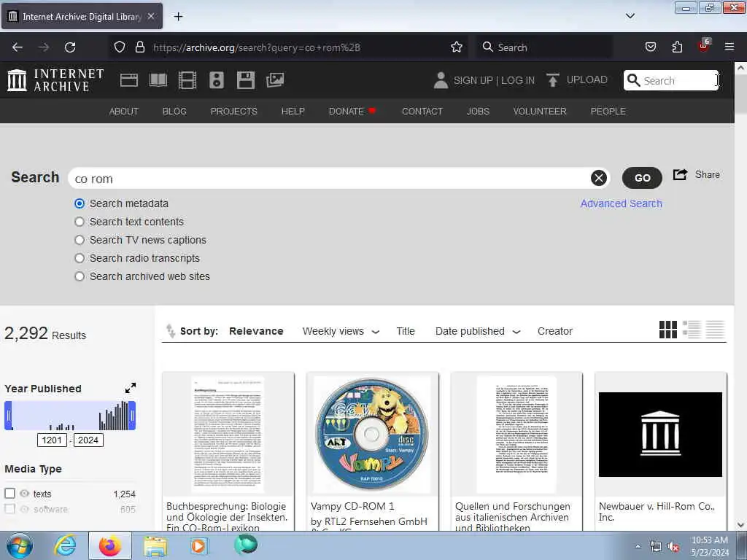
Task: Click the uBlock Origin extension icon
Action: (x=704, y=46)
